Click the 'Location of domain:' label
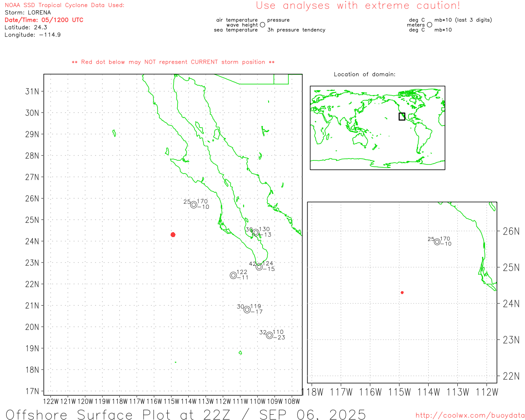Viewport: 525px width, 420px height. click(365, 74)
